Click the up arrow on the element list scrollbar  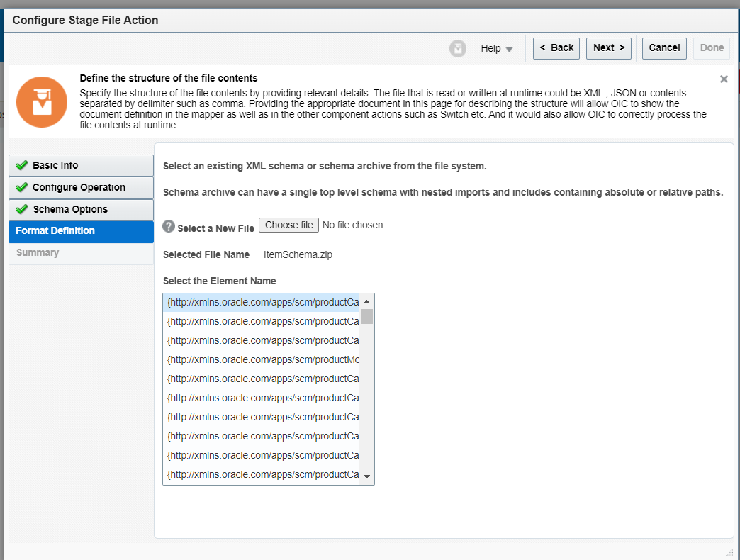(367, 301)
